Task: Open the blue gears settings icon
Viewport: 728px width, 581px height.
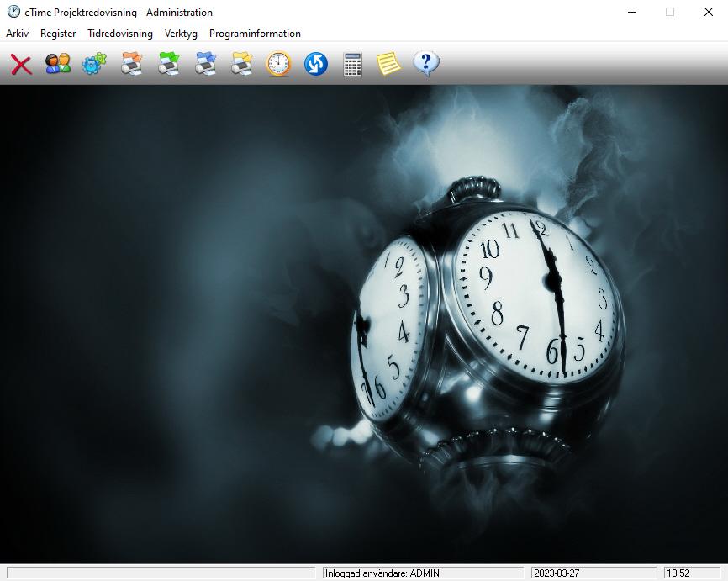Action: [x=94, y=64]
